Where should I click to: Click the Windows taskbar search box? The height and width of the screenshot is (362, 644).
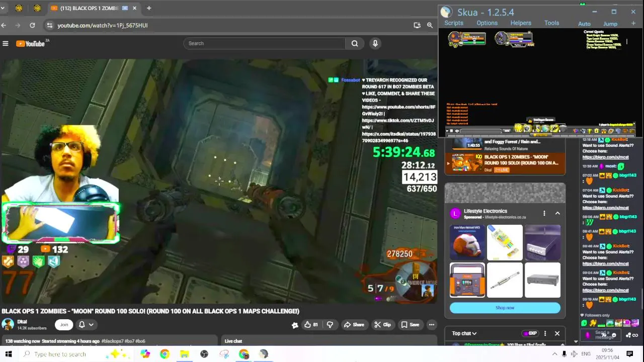pyautogui.click(x=75, y=354)
